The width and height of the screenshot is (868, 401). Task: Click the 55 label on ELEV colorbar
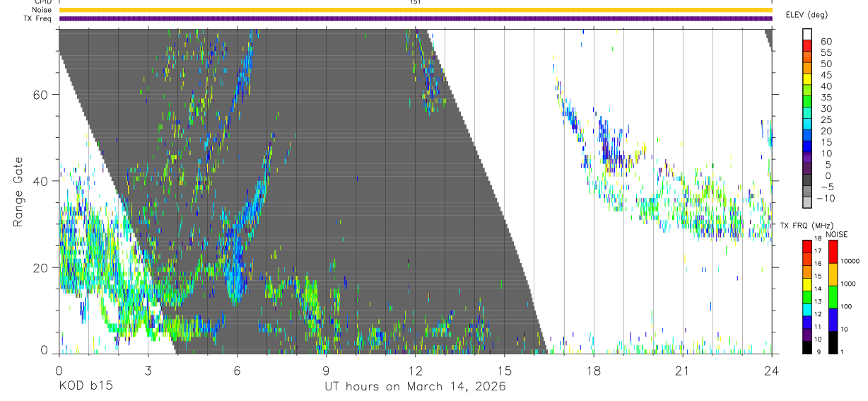click(x=826, y=52)
